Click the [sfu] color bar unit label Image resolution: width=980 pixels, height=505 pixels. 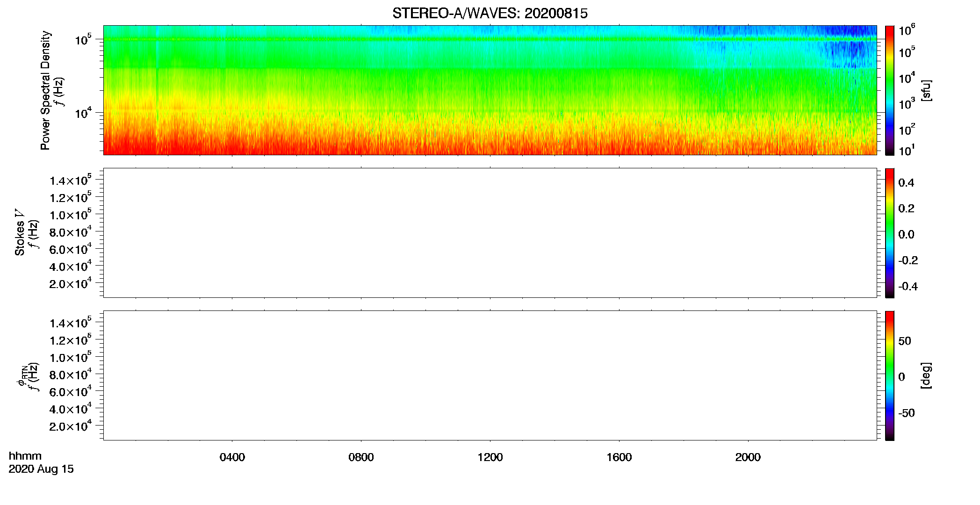point(926,90)
